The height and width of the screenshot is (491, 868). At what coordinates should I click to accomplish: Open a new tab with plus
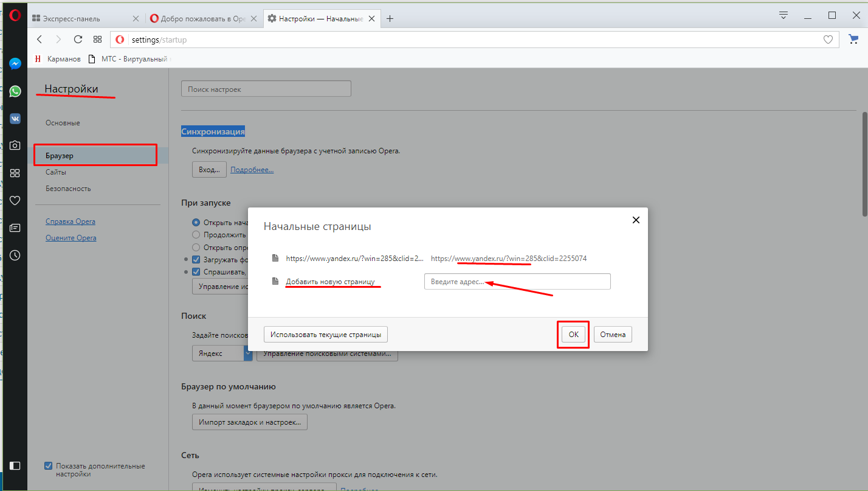coord(390,19)
